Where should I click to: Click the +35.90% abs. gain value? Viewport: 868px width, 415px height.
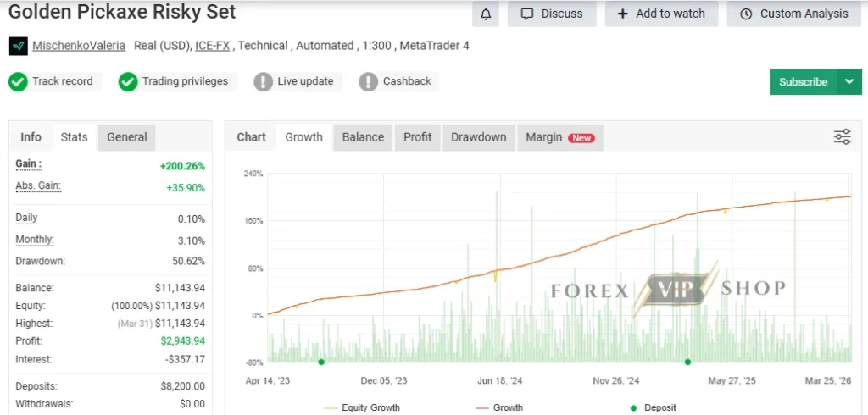[x=186, y=188]
